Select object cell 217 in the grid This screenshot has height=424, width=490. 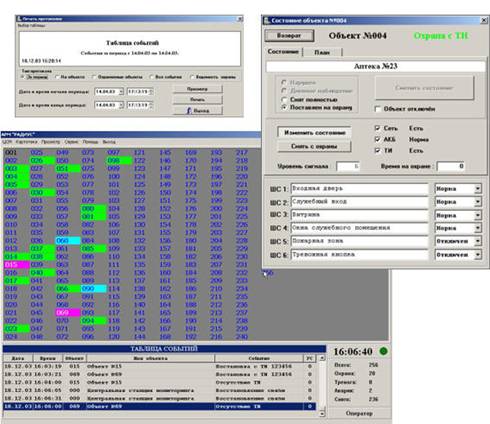242,153
